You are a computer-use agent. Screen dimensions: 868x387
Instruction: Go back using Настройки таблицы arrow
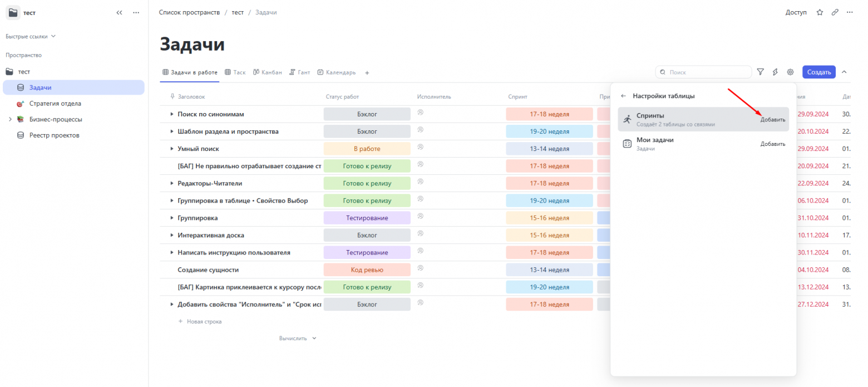(623, 96)
